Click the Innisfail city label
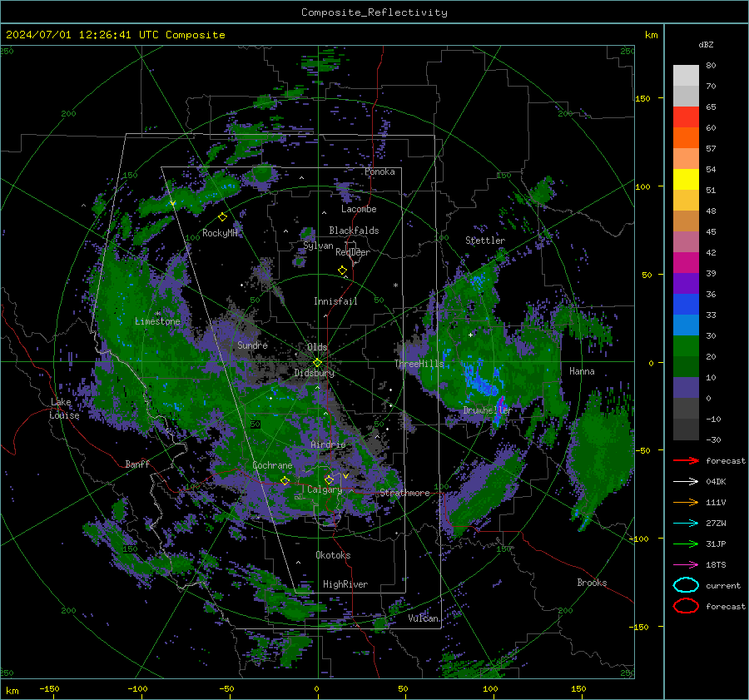Screen dimensions: 749x700 (335, 301)
